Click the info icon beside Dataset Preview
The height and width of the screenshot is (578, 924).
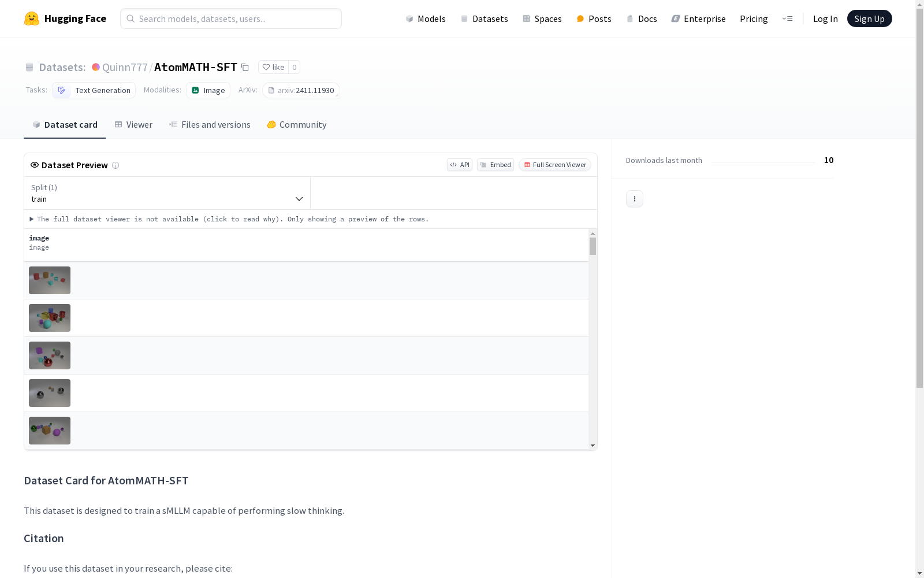tap(115, 165)
